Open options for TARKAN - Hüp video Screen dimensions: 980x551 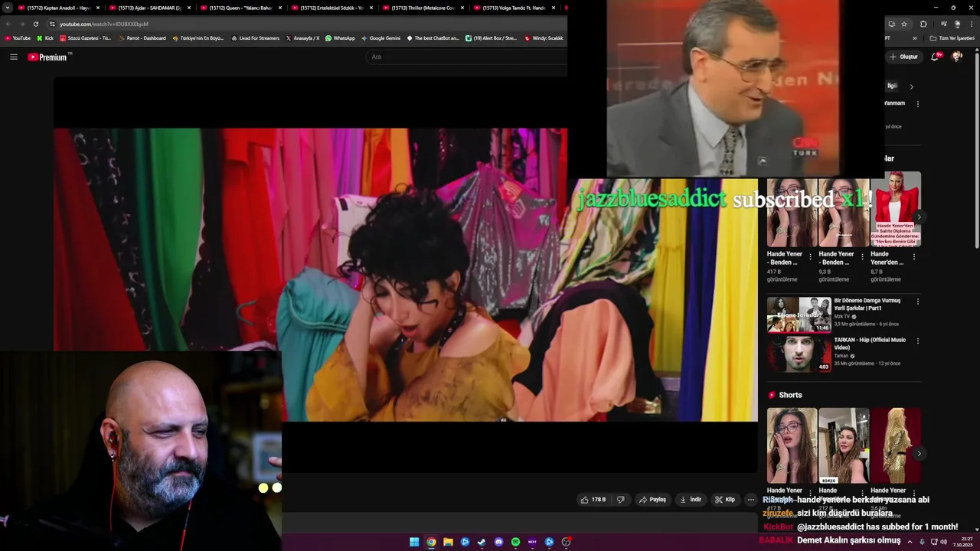point(918,341)
